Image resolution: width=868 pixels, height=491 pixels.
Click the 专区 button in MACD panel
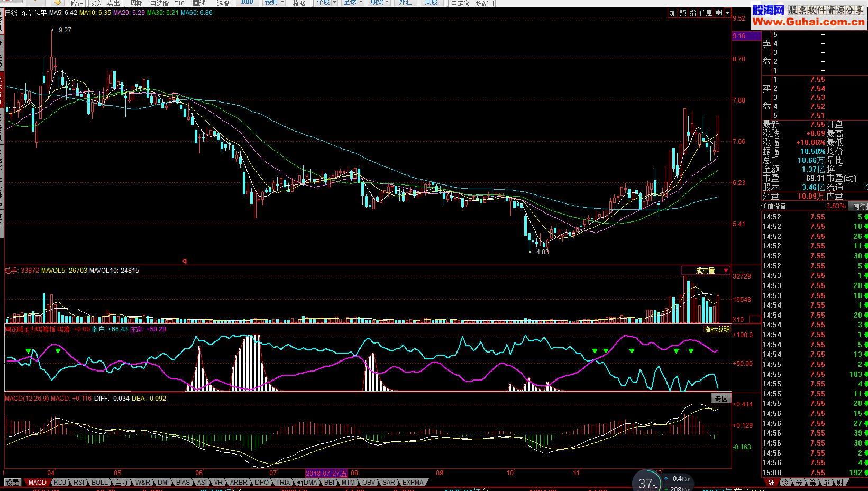[721, 399]
